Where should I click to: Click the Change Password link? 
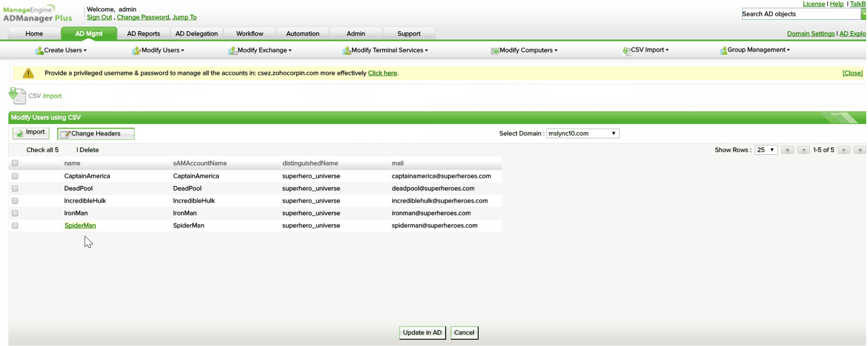pos(143,18)
